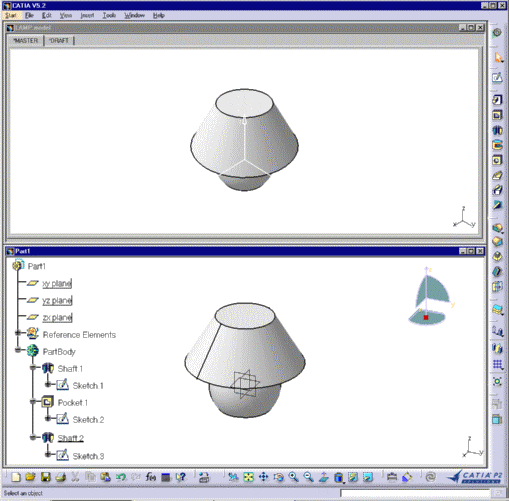
Task: Open the formula f(x) tool
Action: click(151, 477)
